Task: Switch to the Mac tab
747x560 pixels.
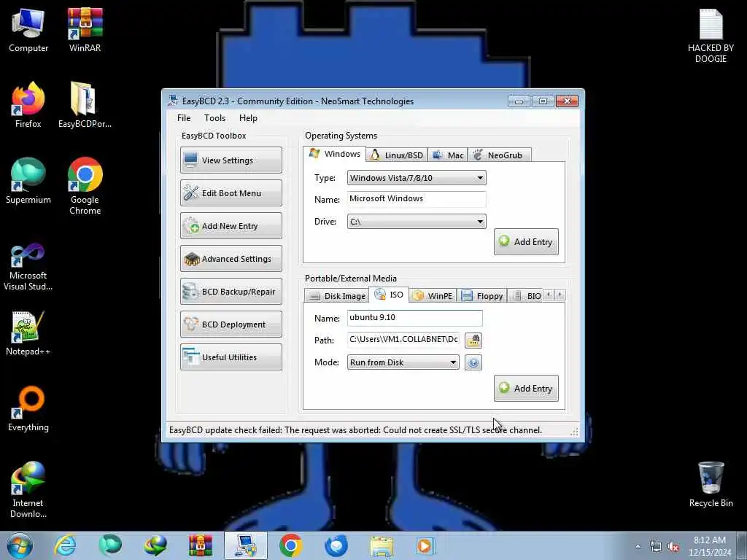Action: tap(448, 155)
